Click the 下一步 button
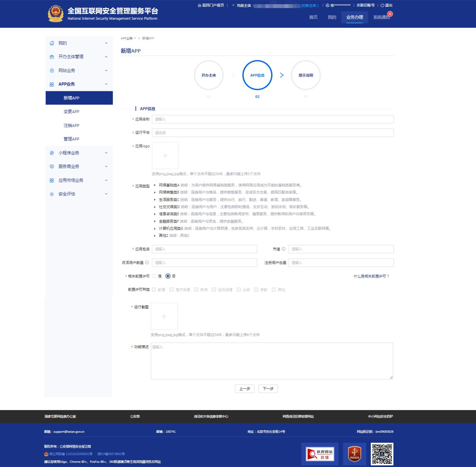 pyautogui.click(x=268, y=389)
